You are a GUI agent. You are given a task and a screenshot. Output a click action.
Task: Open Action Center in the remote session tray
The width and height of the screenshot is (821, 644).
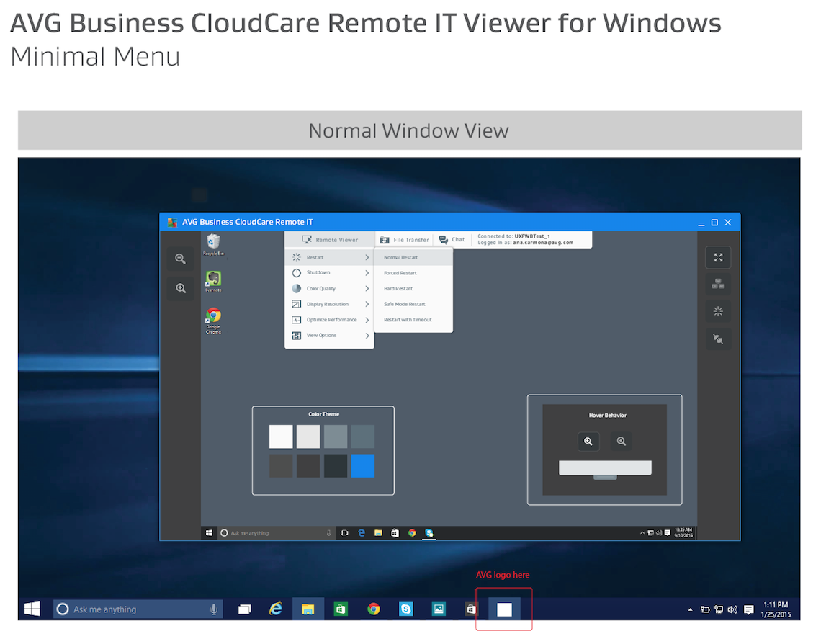tap(668, 533)
